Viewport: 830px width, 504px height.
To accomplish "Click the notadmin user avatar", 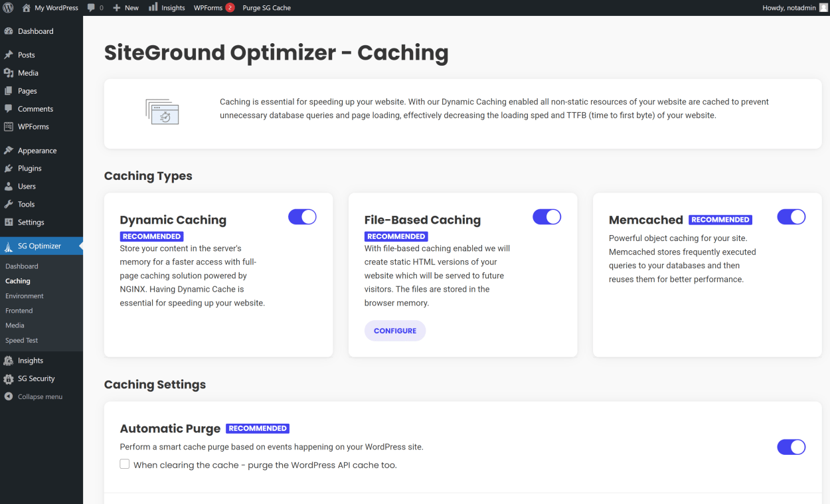I will [823, 8].
